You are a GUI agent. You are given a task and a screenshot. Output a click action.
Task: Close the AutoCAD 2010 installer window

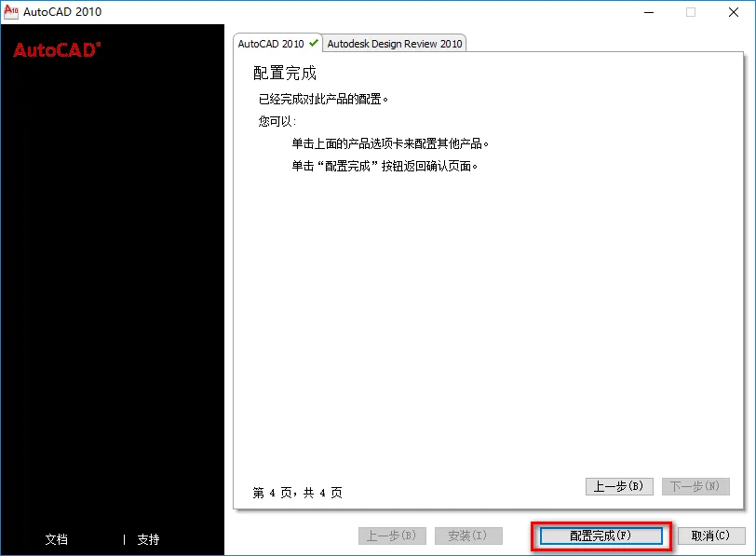click(734, 12)
